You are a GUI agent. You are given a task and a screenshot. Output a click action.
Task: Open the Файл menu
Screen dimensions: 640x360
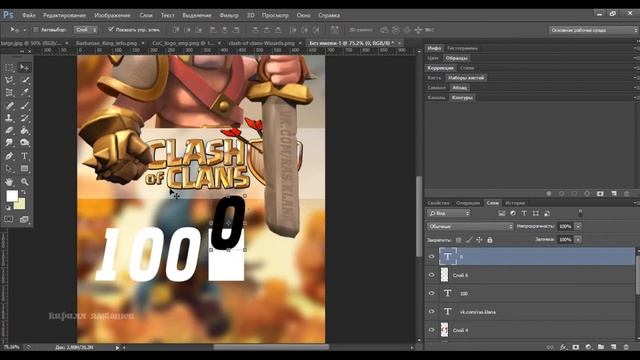point(29,15)
